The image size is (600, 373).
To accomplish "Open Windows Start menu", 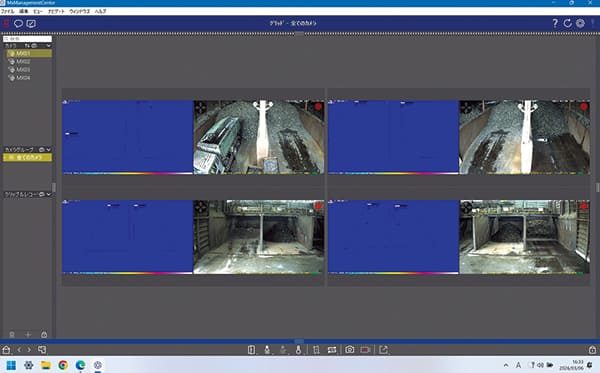I will point(11,365).
